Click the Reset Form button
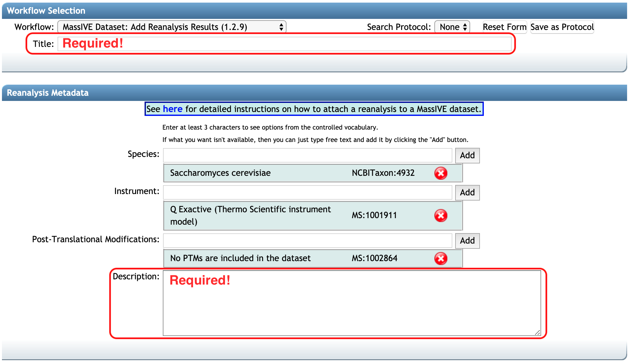The width and height of the screenshot is (631, 364). [504, 27]
